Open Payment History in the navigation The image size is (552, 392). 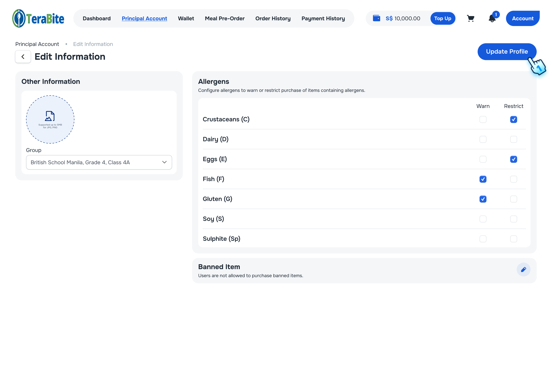coord(323,18)
